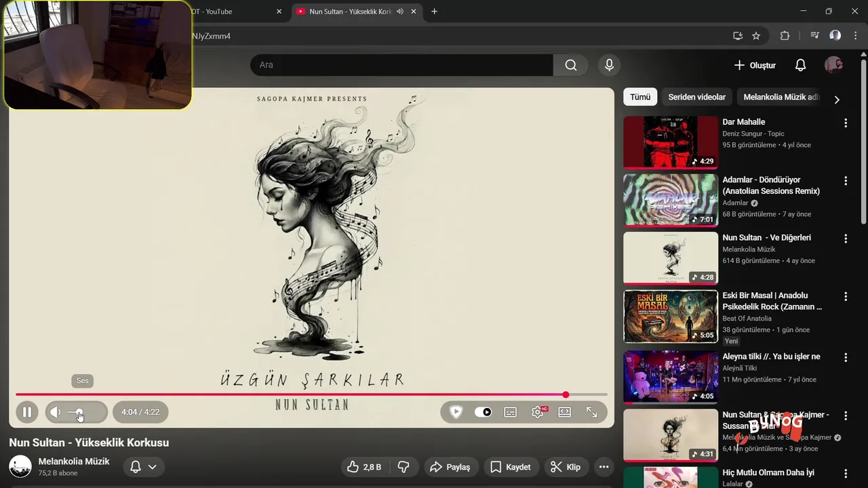Open a new browser tab with plus
The width and height of the screenshot is (868, 488).
[x=434, y=12]
